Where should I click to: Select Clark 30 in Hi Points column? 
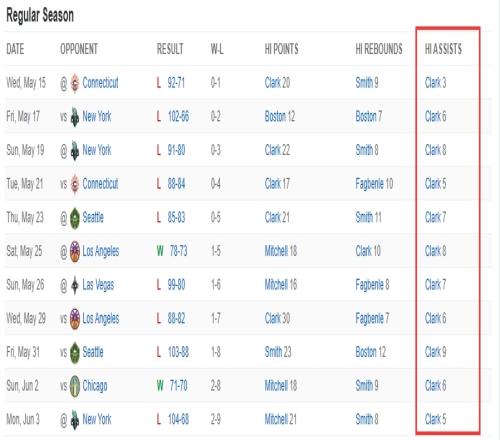277,318
